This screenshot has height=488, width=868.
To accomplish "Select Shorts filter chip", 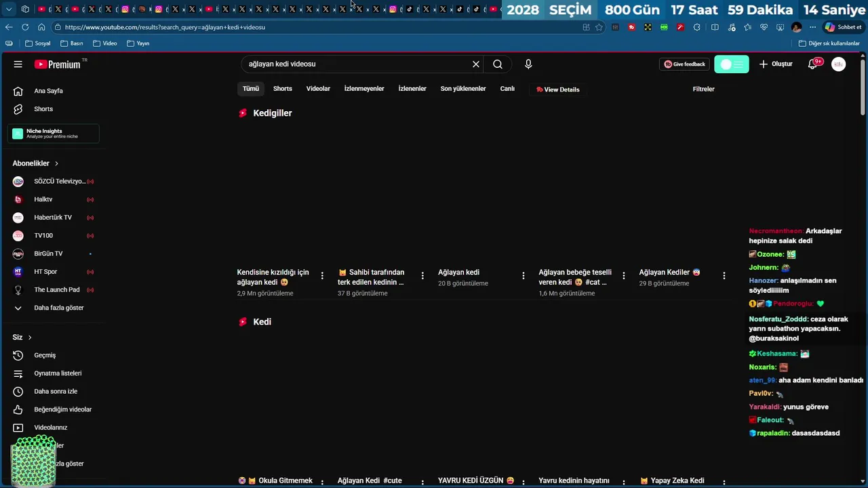I will [283, 89].
